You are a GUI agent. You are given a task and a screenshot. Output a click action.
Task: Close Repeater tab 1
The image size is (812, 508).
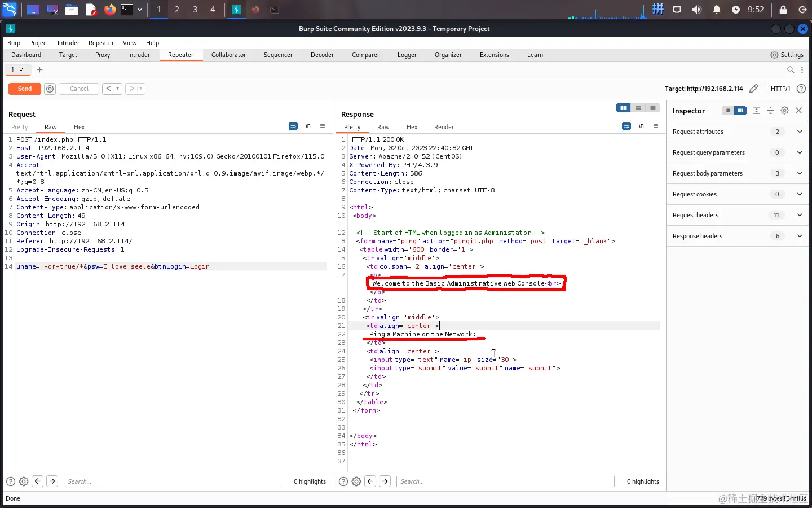click(21, 69)
